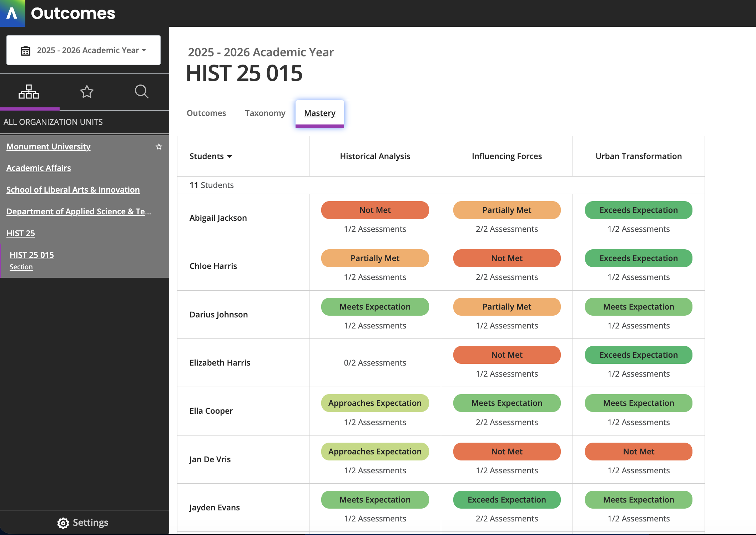
Task: Open the Academic Affairs link
Action: click(x=39, y=168)
